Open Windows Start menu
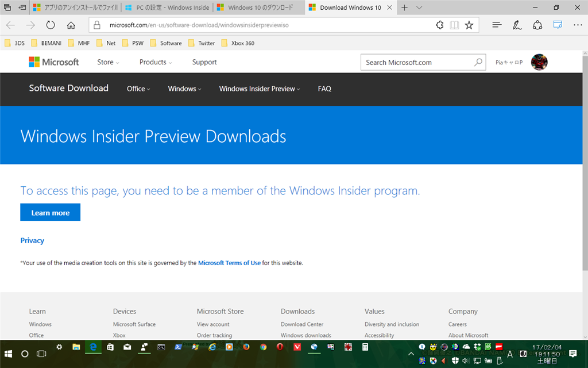 pos(8,354)
